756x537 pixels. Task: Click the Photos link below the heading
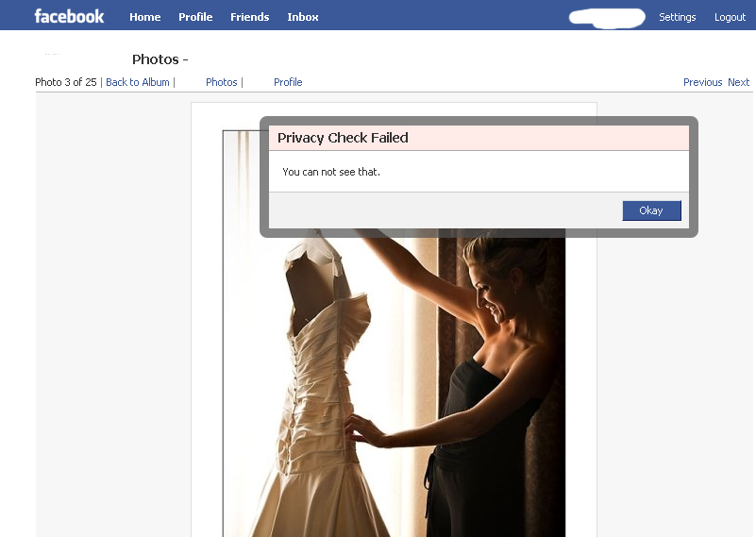(x=222, y=82)
